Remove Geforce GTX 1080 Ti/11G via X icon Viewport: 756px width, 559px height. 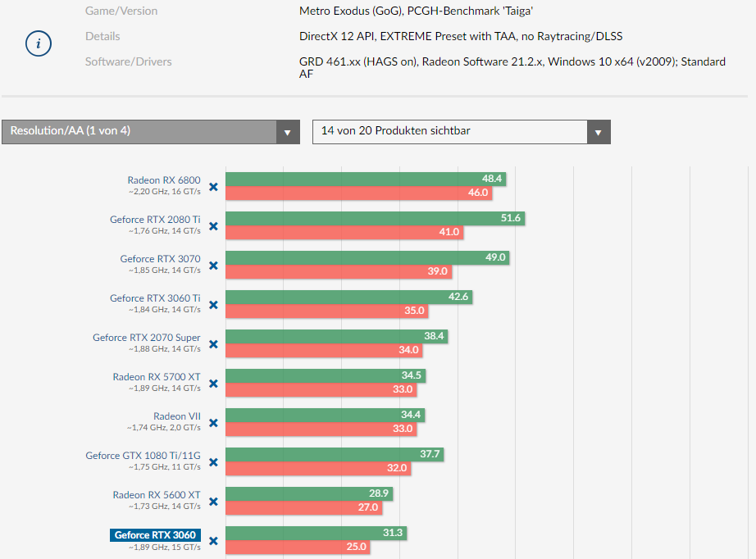(x=213, y=462)
